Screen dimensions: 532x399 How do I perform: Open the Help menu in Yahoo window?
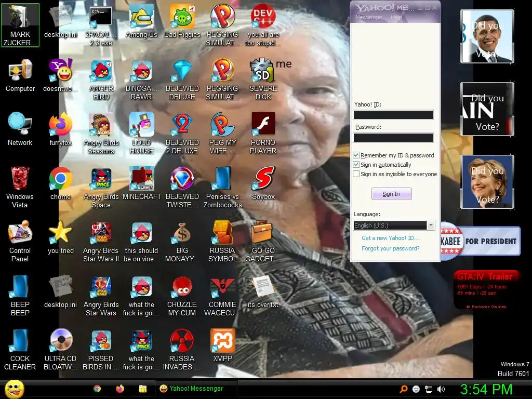coord(396,17)
